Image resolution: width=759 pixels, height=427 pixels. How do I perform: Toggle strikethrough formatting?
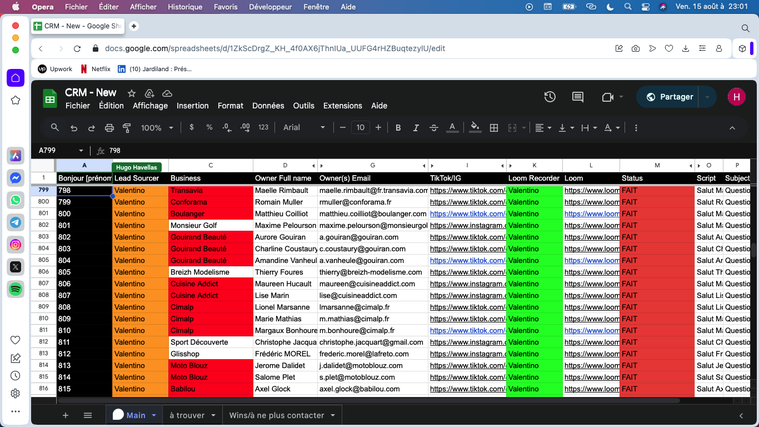coord(434,128)
